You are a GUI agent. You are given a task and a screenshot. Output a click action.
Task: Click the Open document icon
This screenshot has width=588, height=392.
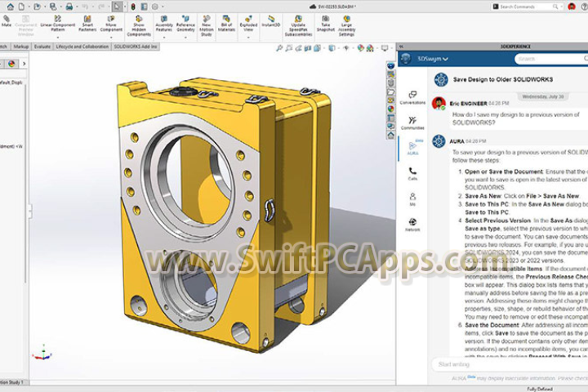coord(37,7)
